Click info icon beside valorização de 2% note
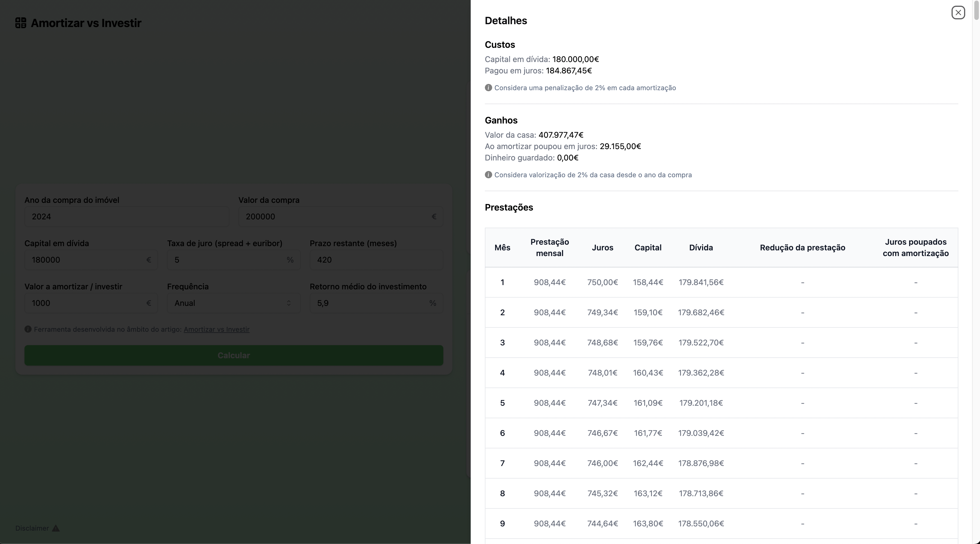This screenshot has height=544, width=980. [489, 175]
